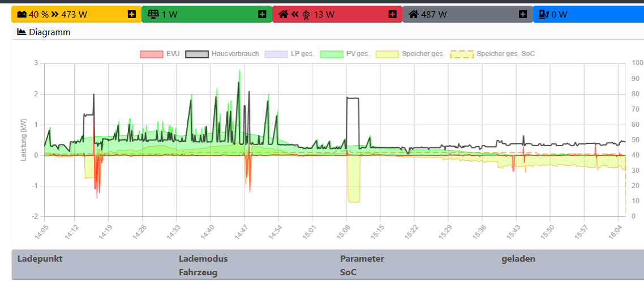
Task: Click the dashed orange SoC legend box
Action: [x=462, y=54]
